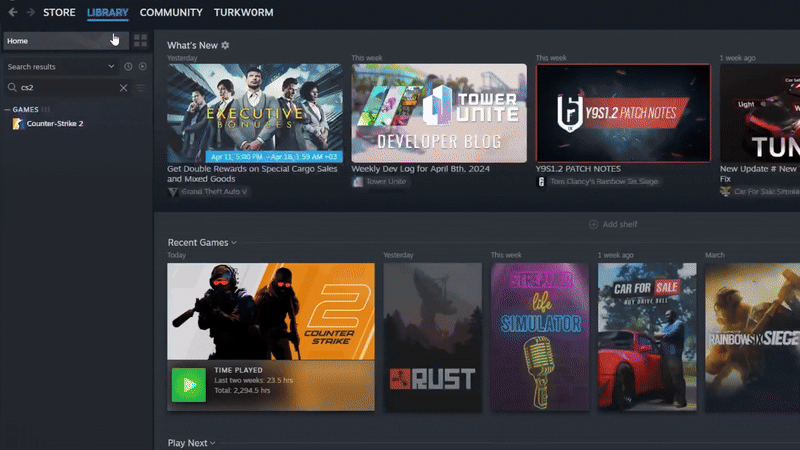Toggle sort by recent activity clock icon

coord(128,67)
